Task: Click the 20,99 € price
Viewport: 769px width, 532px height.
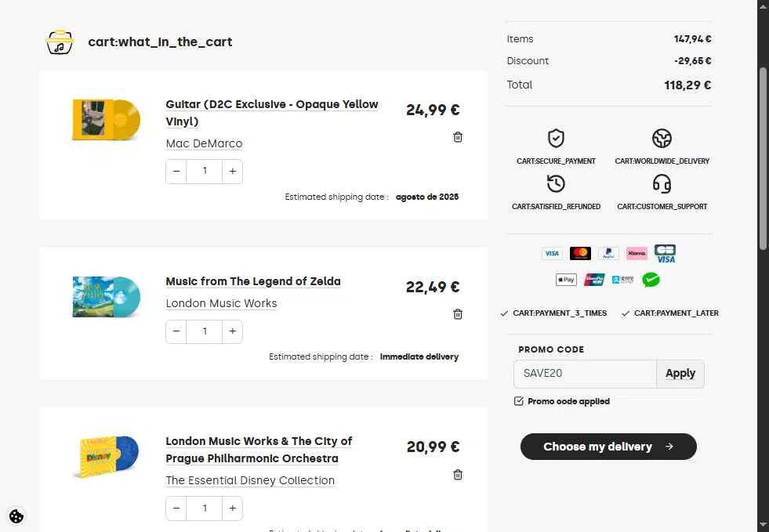Action: [x=433, y=447]
